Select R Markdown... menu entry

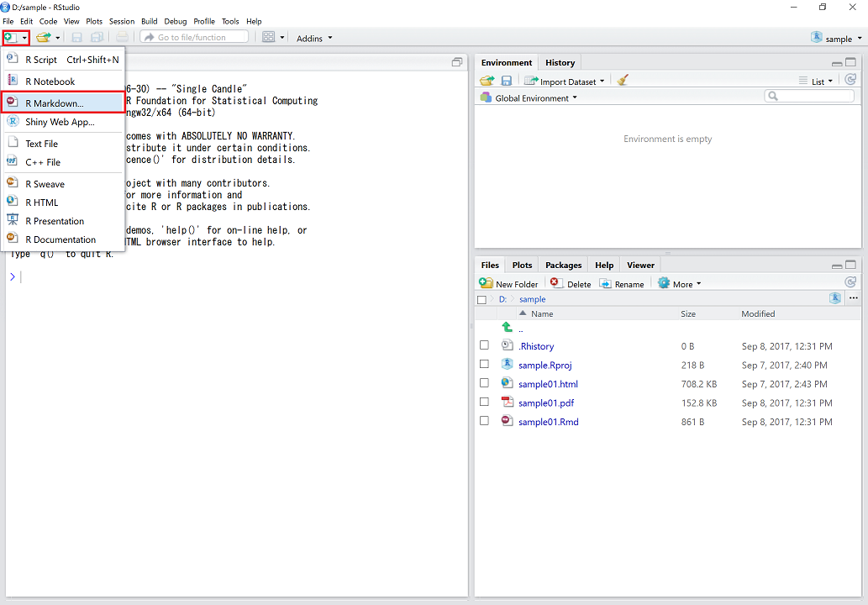pyautogui.click(x=63, y=103)
